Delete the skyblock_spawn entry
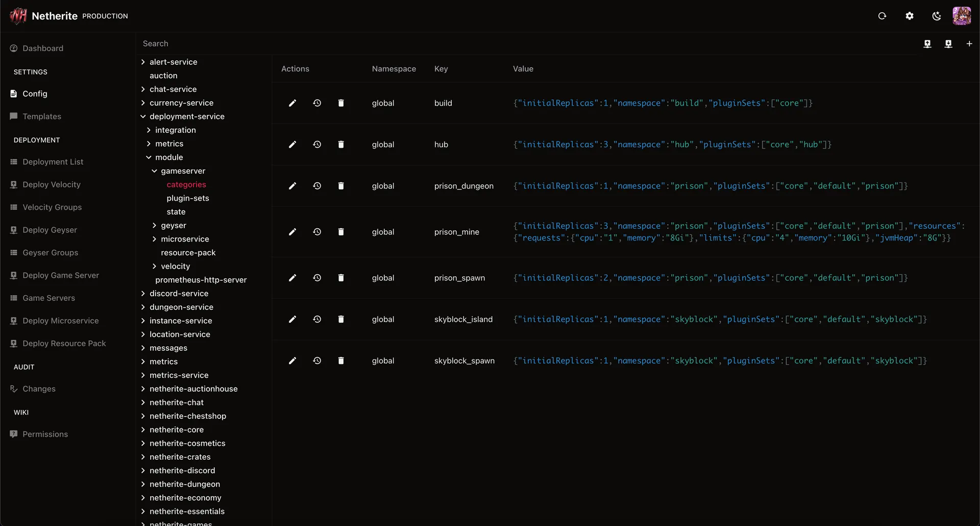This screenshot has width=980, height=526. point(341,361)
